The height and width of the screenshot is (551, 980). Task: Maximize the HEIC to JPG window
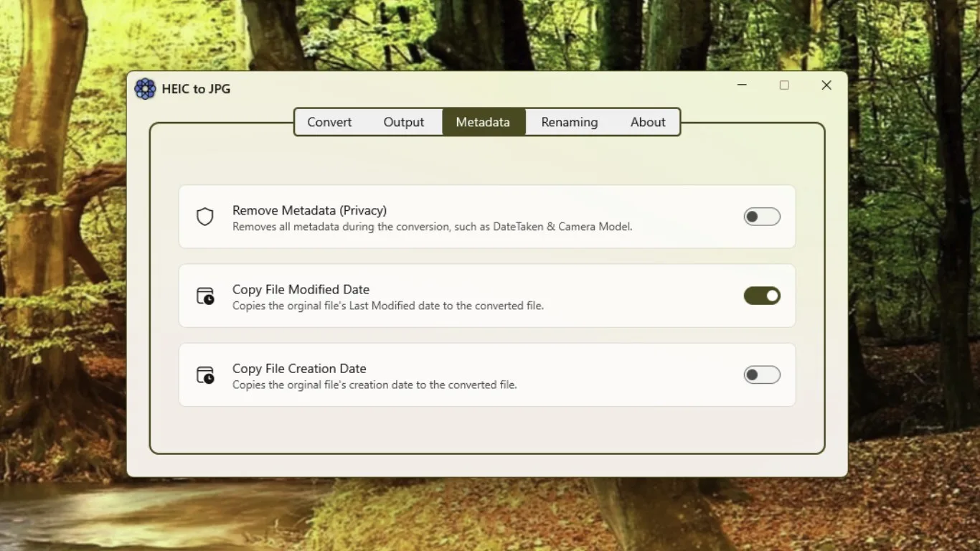point(784,85)
